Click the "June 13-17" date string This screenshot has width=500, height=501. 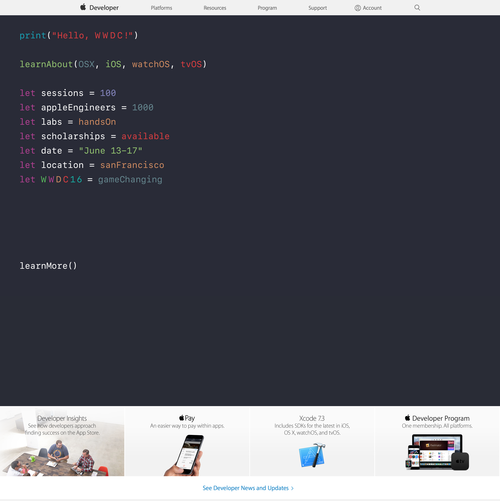(x=111, y=151)
